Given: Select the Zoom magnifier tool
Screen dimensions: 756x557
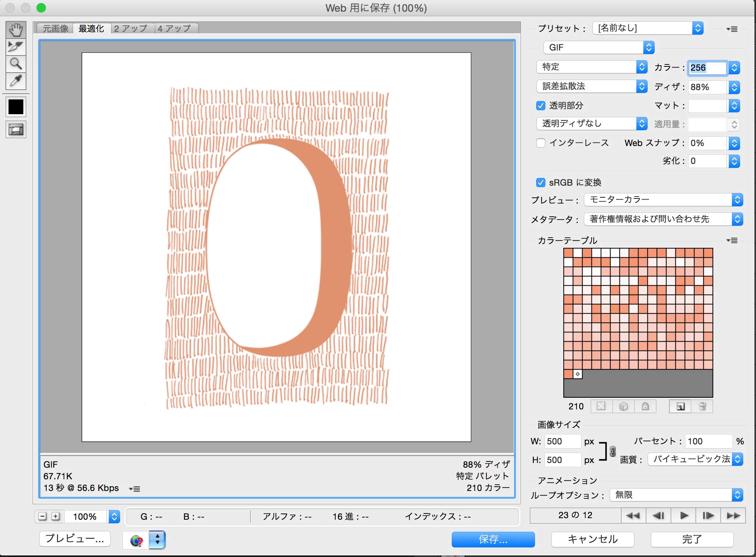Looking at the screenshot, I should click(x=16, y=64).
